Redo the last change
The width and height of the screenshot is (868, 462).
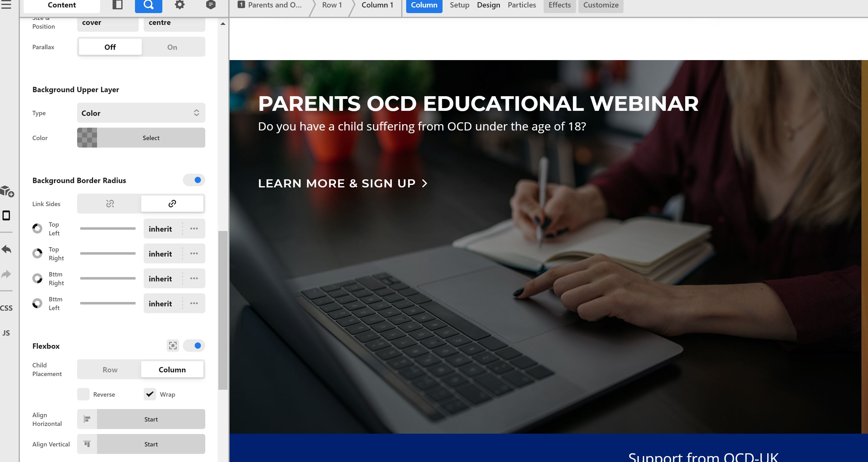pyautogui.click(x=7, y=274)
